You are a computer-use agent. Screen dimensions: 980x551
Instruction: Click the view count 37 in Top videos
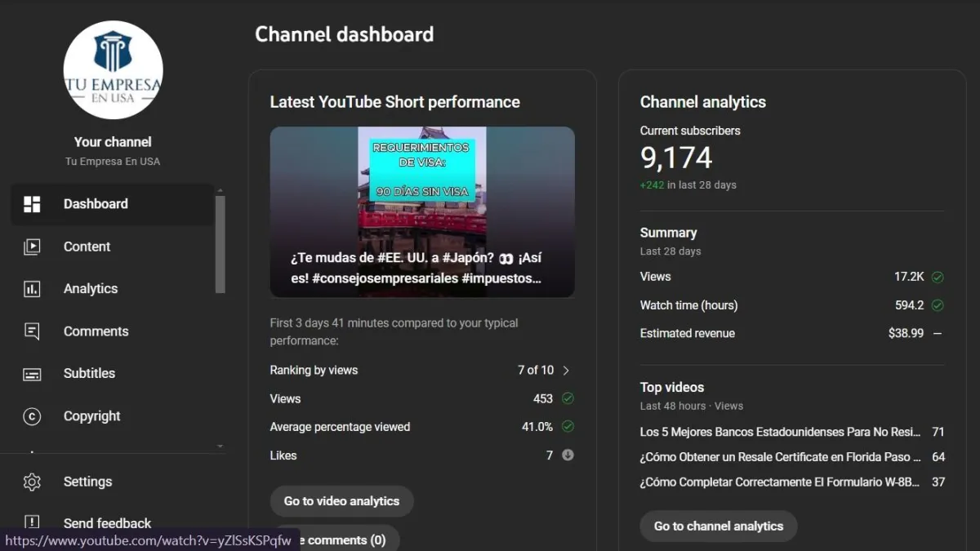[938, 482]
